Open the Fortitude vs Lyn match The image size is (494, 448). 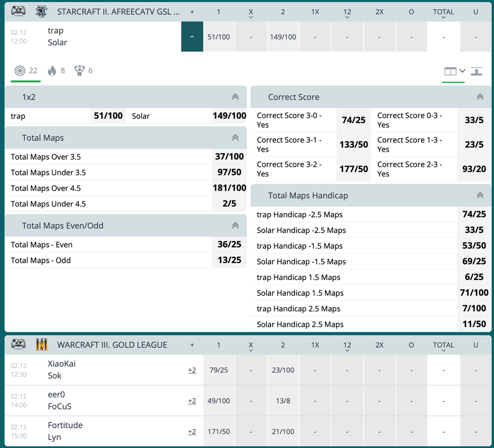[x=65, y=431]
